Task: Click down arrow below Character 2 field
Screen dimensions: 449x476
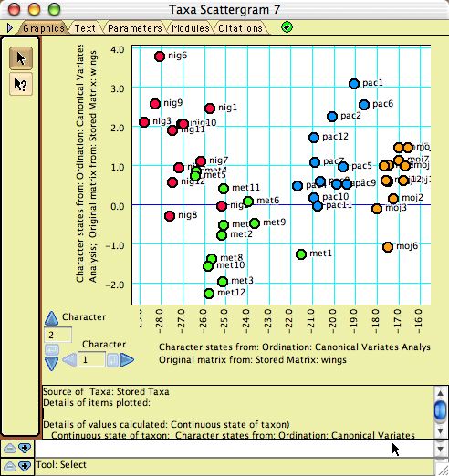Action: 51,364
